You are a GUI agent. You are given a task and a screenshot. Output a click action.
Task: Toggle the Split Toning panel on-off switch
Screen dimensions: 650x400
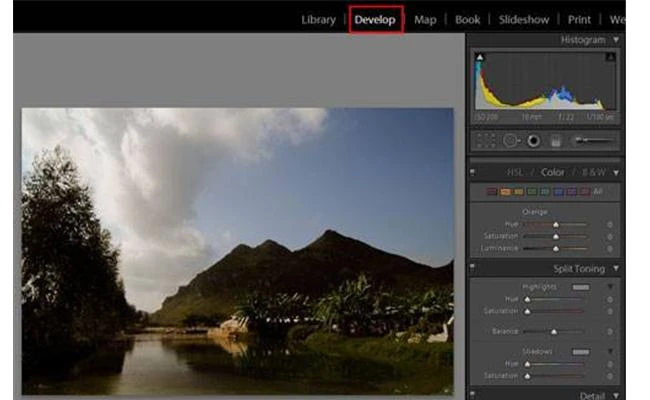[472, 268]
